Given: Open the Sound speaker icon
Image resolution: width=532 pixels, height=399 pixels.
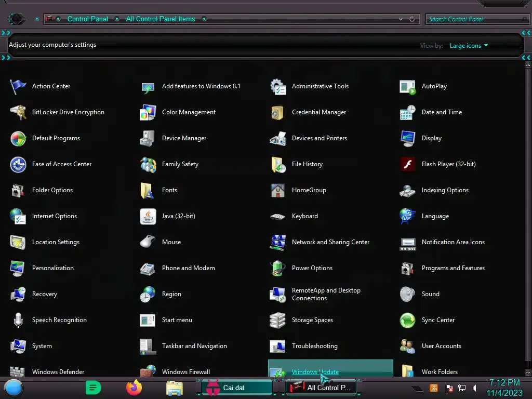Looking at the screenshot, I should [x=407, y=294].
